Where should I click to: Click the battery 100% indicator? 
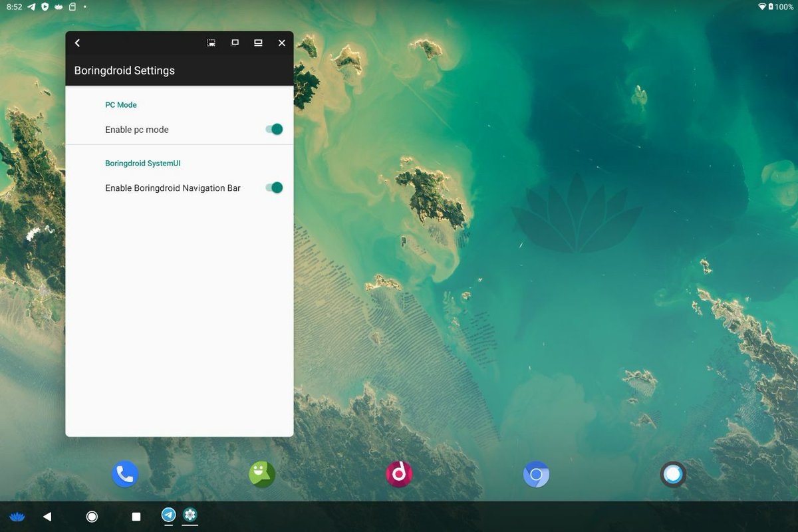click(781, 7)
